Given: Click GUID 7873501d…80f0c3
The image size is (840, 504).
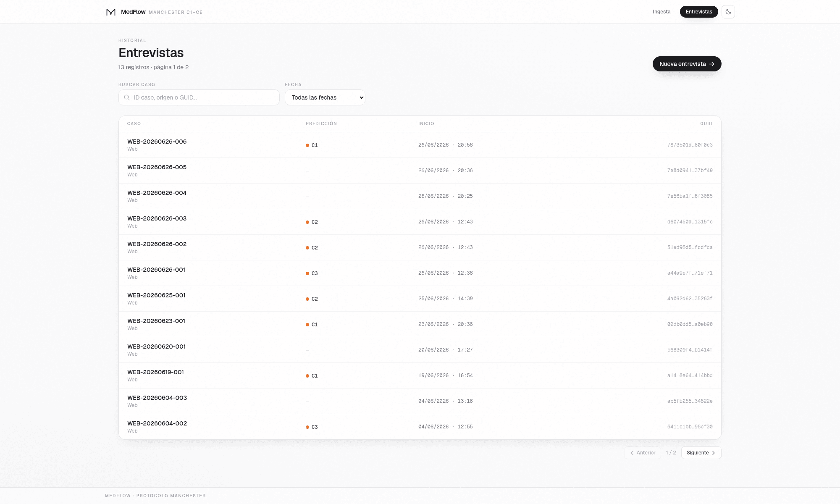Looking at the screenshot, I should tap(690, 145).
